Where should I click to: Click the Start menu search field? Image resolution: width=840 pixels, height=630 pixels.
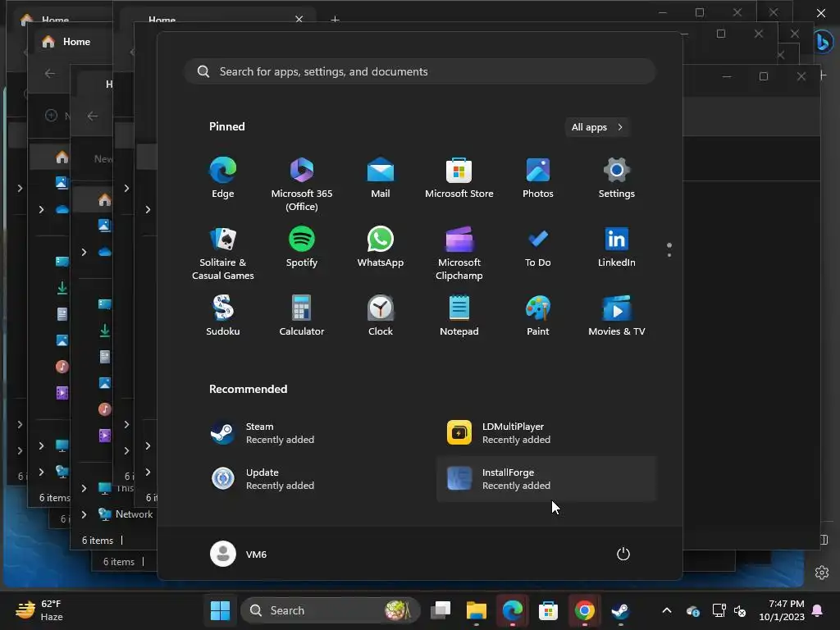pyautogui.click(x=420, y=72)
